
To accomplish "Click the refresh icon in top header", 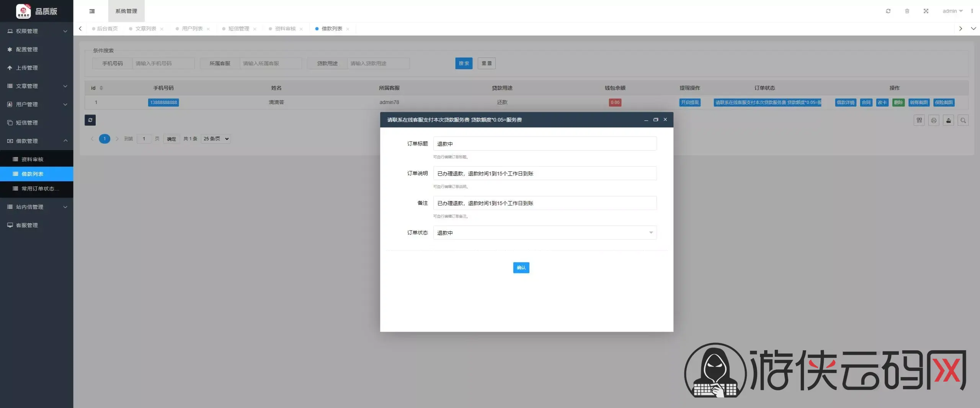I will tap(888, 11).
